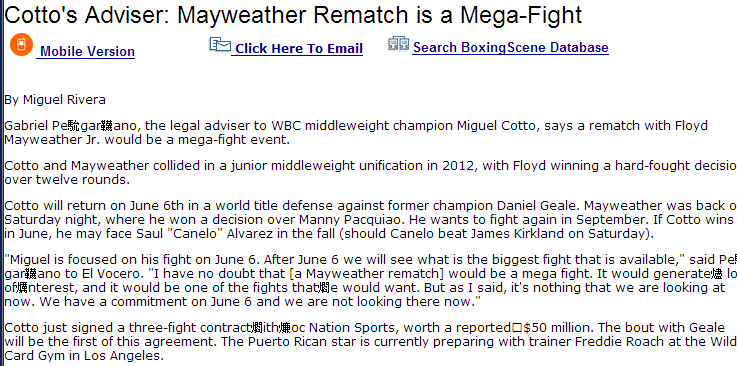Click the By Miguel Rivera byline
The height and width of the screenshot is (366, 737).
(55, 100)
